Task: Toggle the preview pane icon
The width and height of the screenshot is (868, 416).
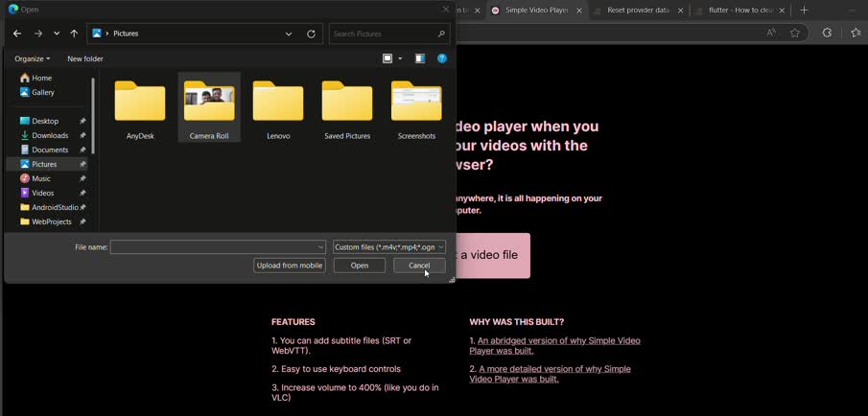Action: 420,58
